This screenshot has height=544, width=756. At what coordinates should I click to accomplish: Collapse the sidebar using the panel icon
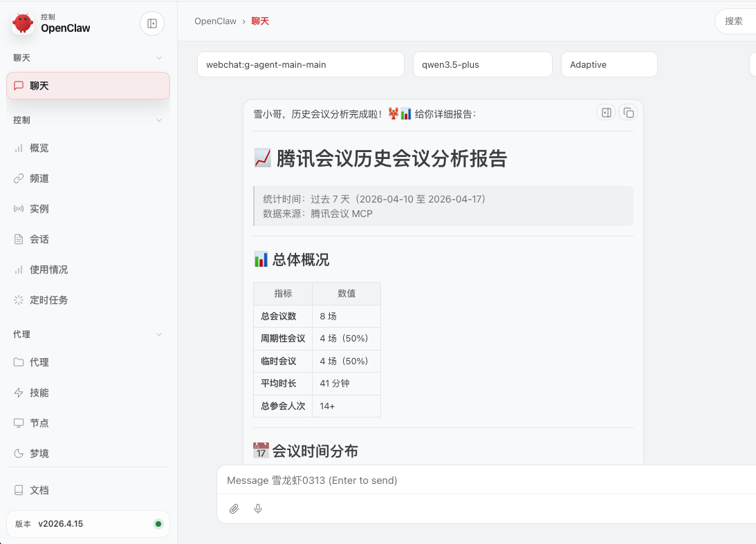(152, 24)
